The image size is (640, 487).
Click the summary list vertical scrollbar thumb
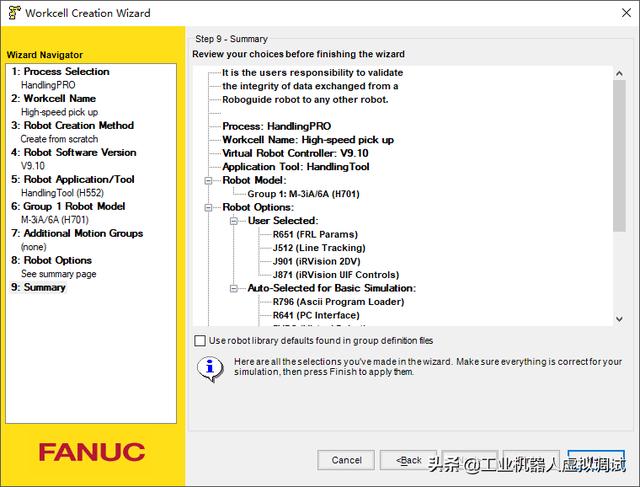[619, 156]
